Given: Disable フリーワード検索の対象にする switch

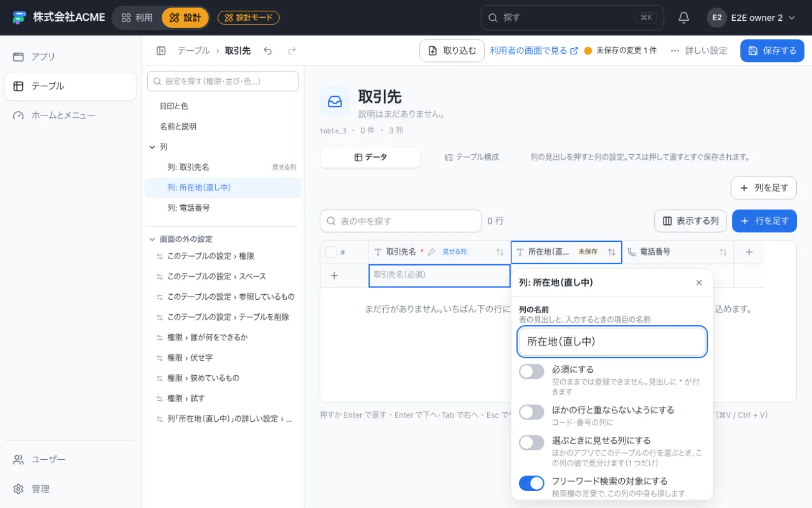Looking at the screenshot, I should tap(531, 483).
